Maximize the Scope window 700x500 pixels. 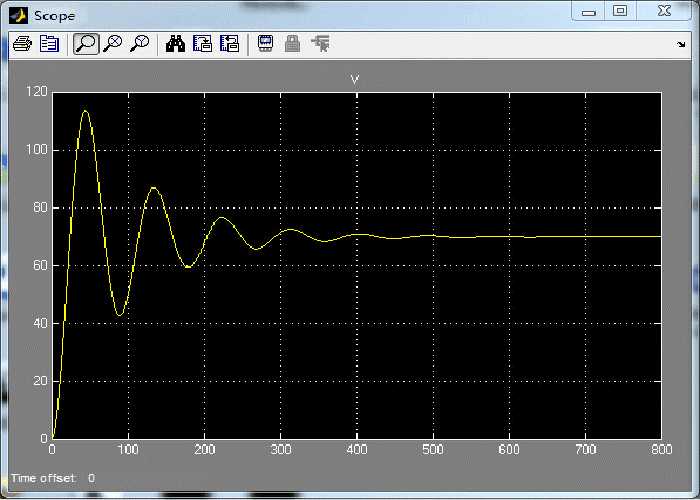(621, 11)
